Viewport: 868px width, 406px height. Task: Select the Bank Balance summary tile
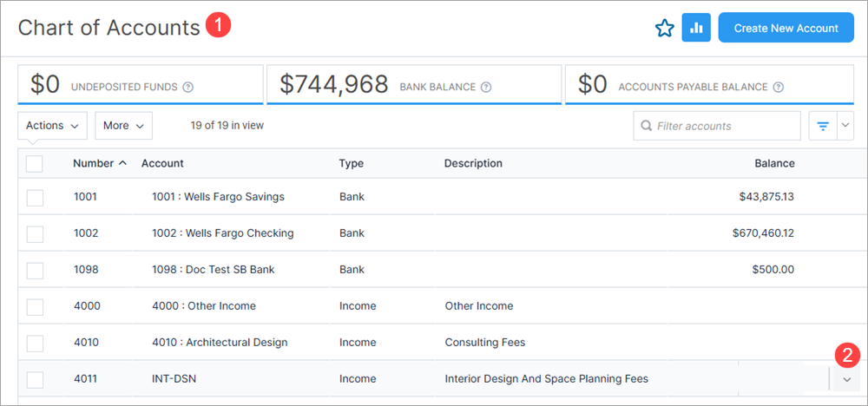[x=414, y=85]
